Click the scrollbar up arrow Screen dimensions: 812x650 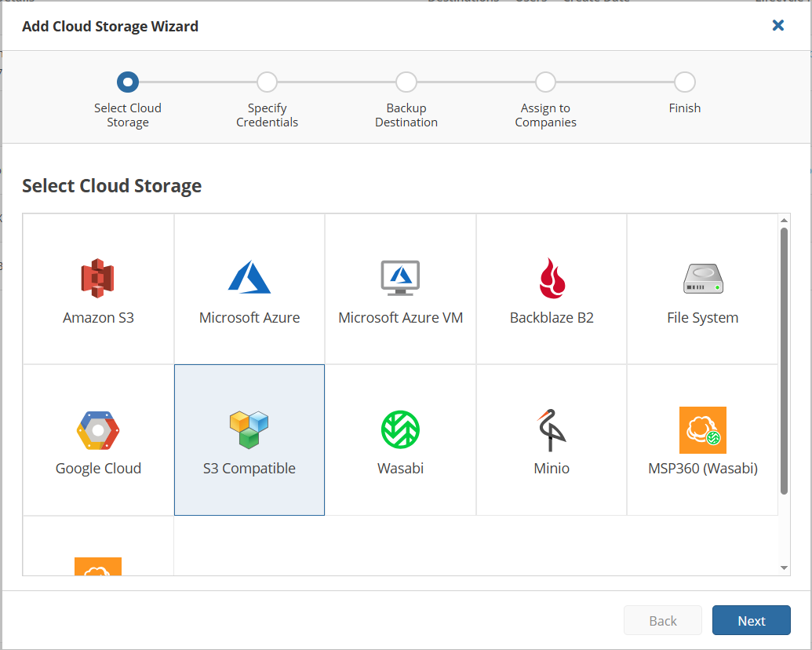784,221
